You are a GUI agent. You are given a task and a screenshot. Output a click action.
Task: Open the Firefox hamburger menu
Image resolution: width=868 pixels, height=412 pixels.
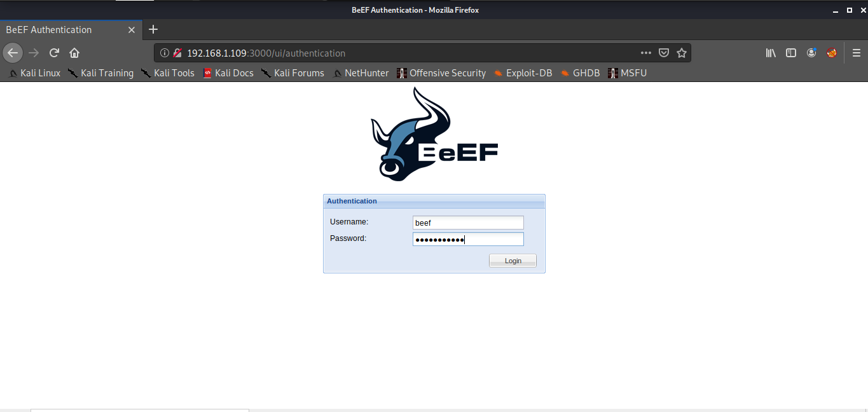(857, 53)
